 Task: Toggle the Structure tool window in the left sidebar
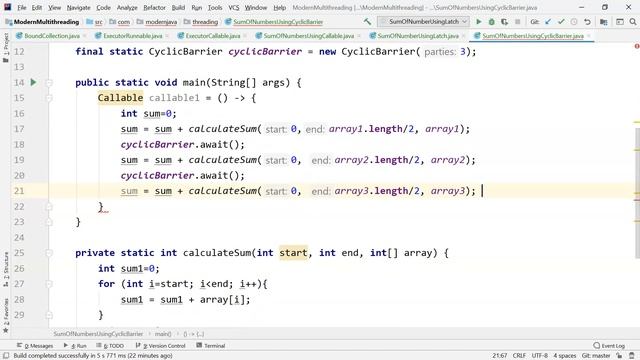[6, 269]
